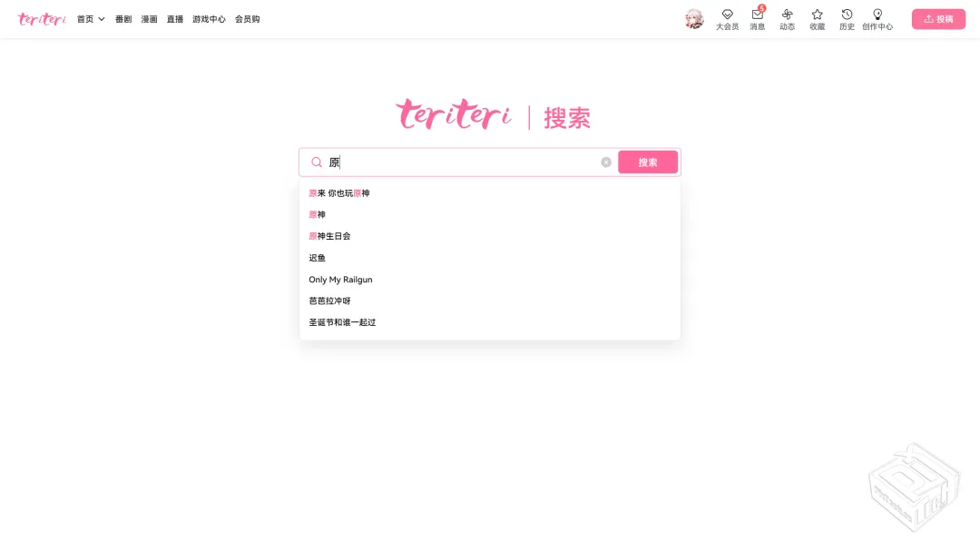Click the magnifier icon inside the search box

tap(316, 162)
